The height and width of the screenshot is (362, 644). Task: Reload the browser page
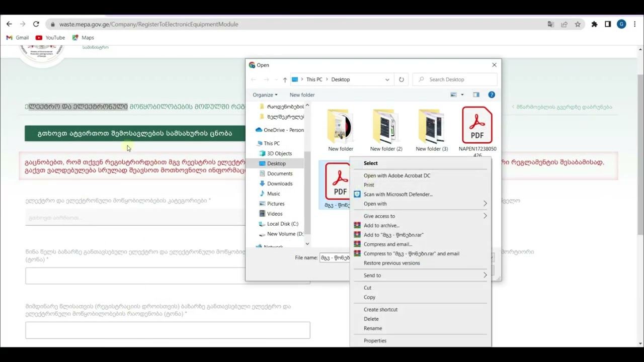[x=36, y=24]
